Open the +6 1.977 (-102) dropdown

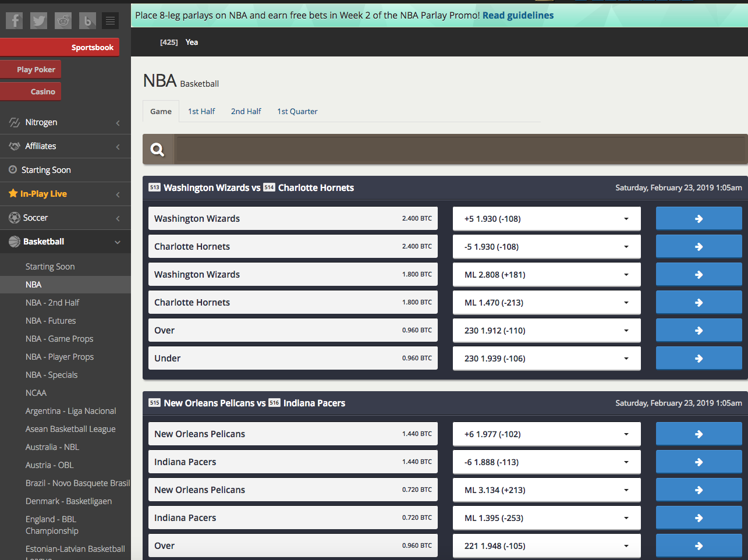tap(547, 434)
